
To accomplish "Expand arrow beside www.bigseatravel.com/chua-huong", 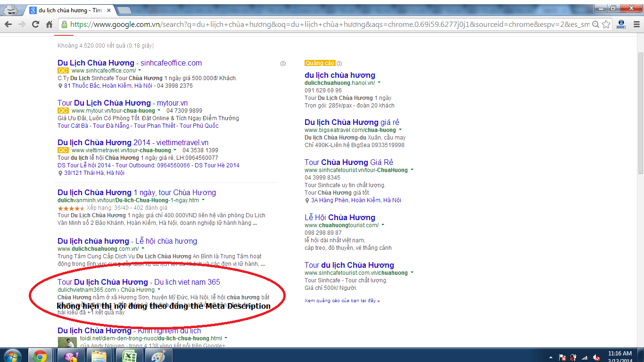I will tap(400, 130).
